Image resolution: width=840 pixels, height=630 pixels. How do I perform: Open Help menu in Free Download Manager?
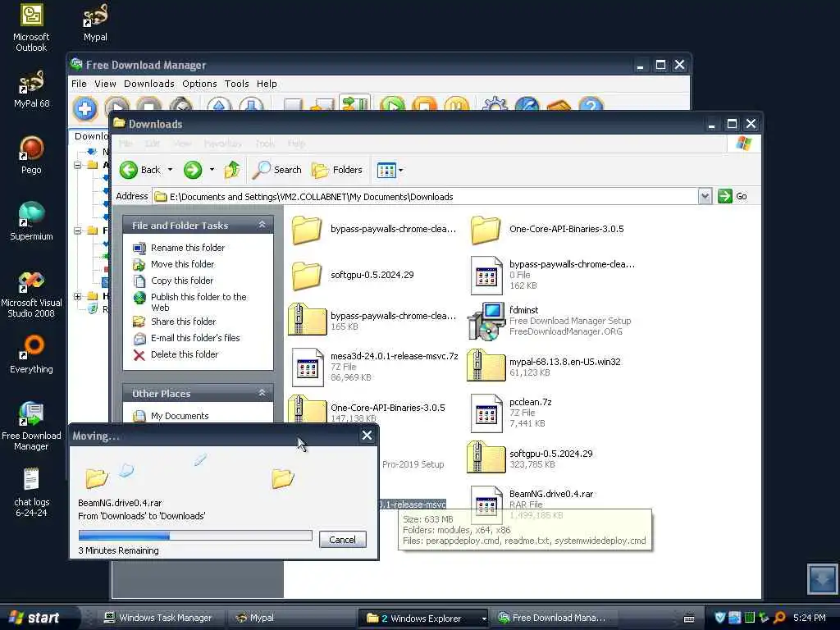click(x=267, y=84)
